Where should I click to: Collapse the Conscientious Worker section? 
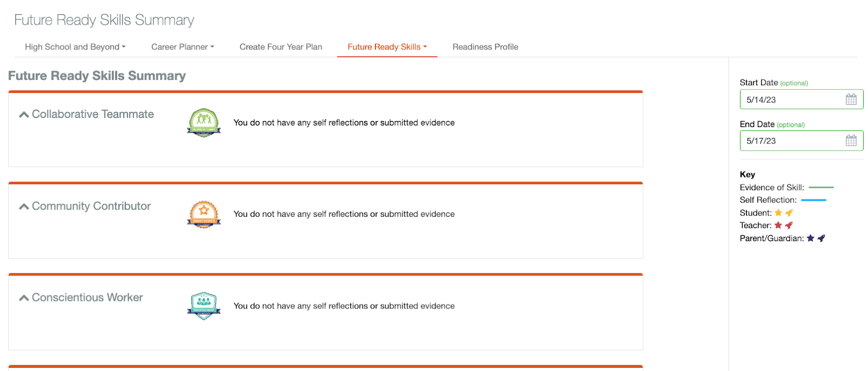[x=24, y=298]
